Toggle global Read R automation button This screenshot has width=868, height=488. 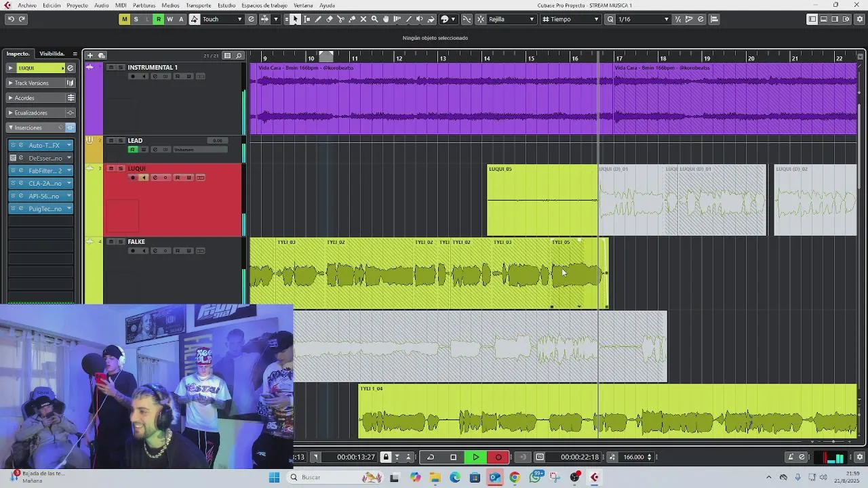(159, 19)
